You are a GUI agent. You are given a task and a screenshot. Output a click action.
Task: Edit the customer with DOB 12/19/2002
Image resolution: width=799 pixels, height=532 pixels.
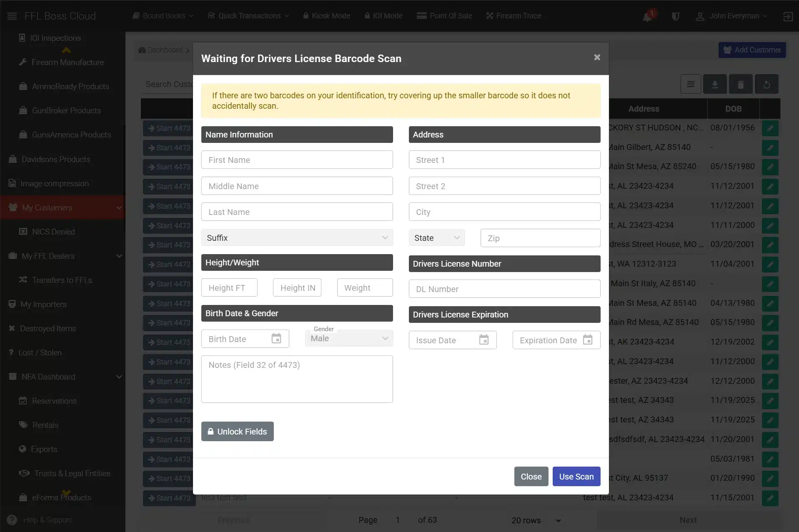coord(770,342)
